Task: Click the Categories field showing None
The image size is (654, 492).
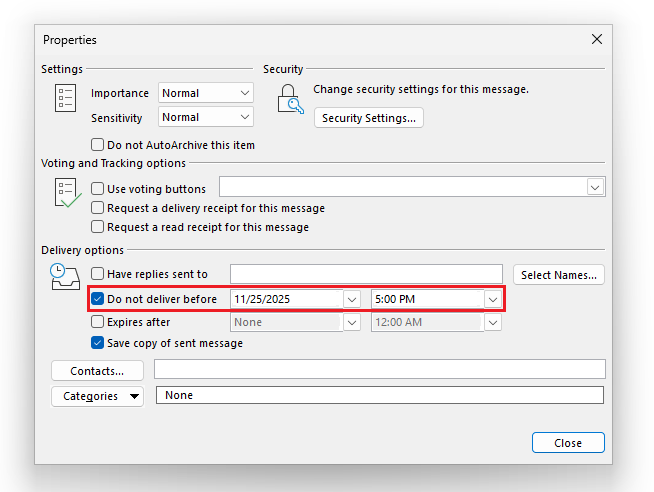Action: point(380,395)
